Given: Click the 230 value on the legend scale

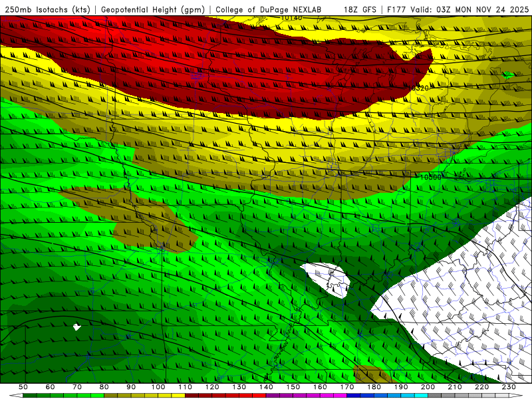Looking at the screenshot, I should click(x=509, y=387).
